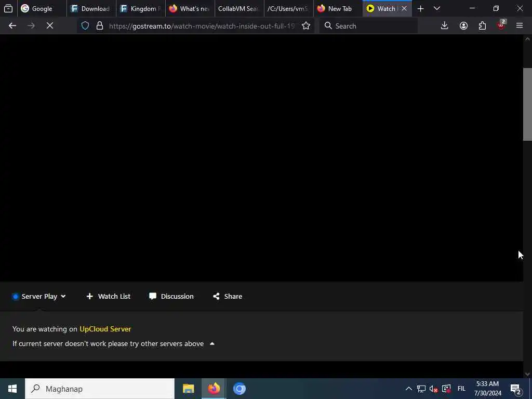Switch to the Download tab

[x=91, y=8]
